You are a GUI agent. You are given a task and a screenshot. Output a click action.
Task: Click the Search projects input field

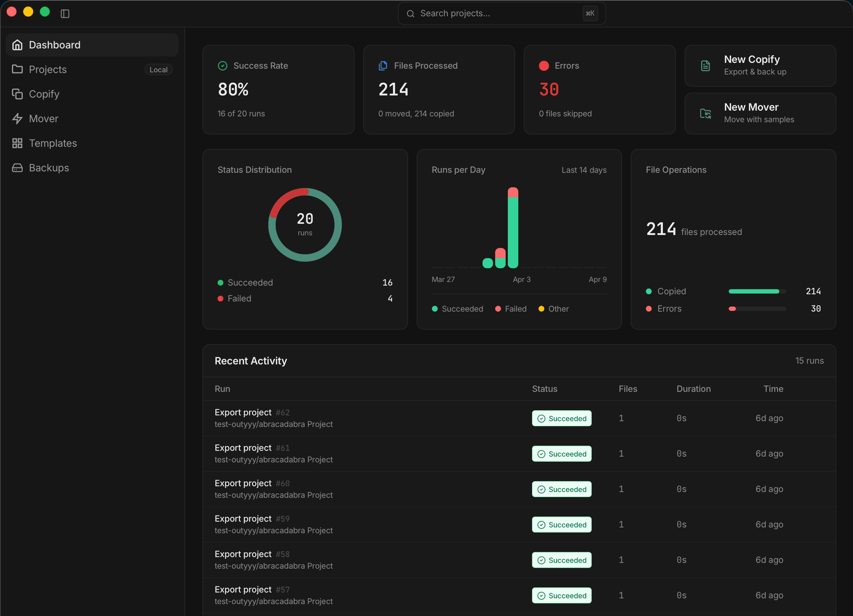pyautogui.click(x=489, y=13)
